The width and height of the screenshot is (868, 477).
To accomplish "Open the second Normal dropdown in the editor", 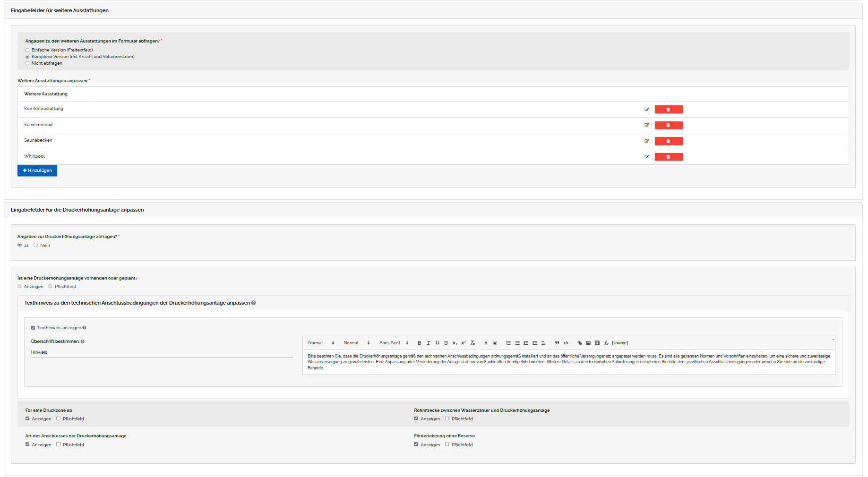I will [356, 343].
